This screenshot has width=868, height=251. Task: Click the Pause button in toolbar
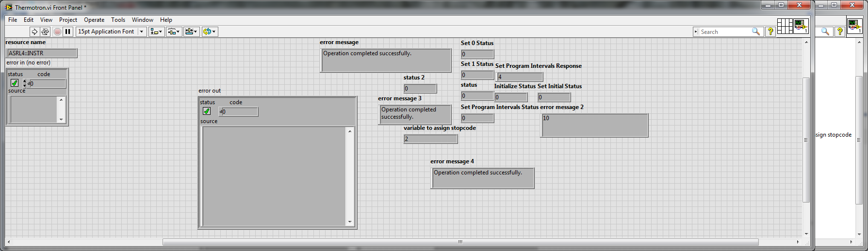(x=68, y=31)
